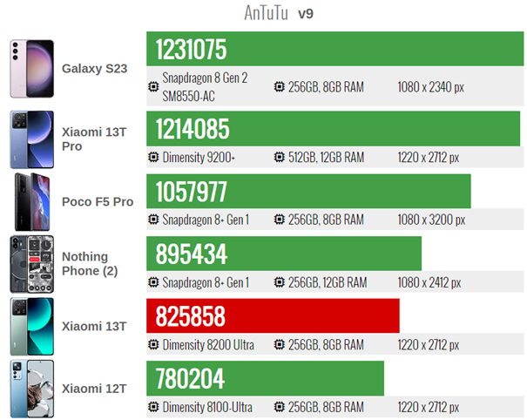Click the red 825858 score bar

tap(273, 315)
